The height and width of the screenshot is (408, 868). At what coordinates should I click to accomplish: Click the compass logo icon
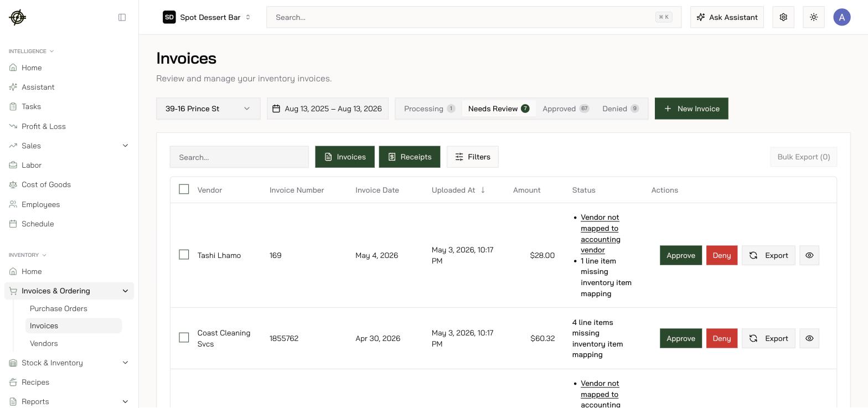(18, 17)
